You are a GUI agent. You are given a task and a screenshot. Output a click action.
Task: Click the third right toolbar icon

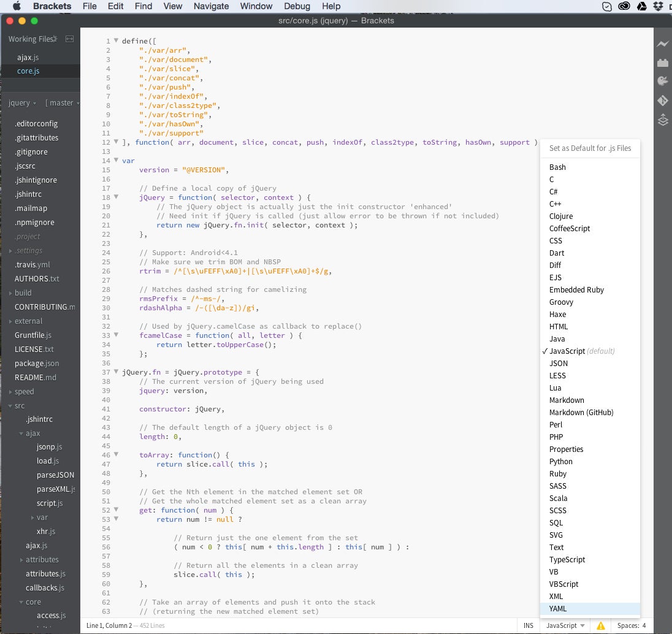(x=663, y=81)
